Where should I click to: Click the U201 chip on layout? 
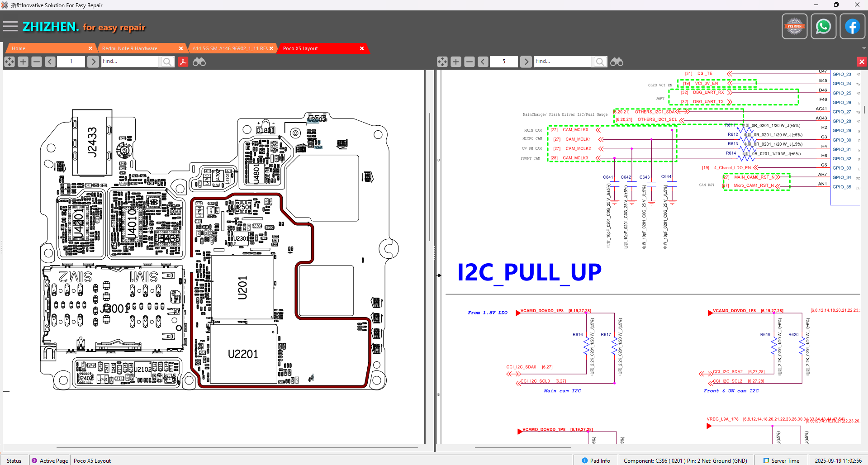coord(242,288)
